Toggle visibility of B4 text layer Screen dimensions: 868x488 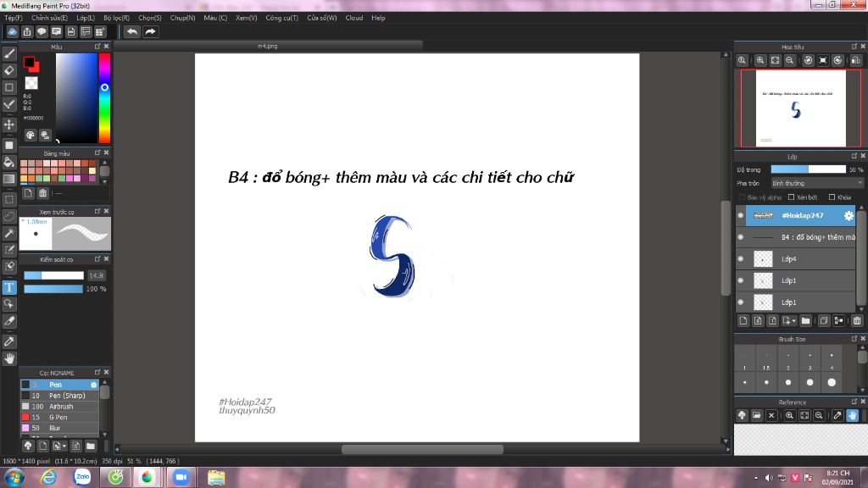click(x=741, y=237)
